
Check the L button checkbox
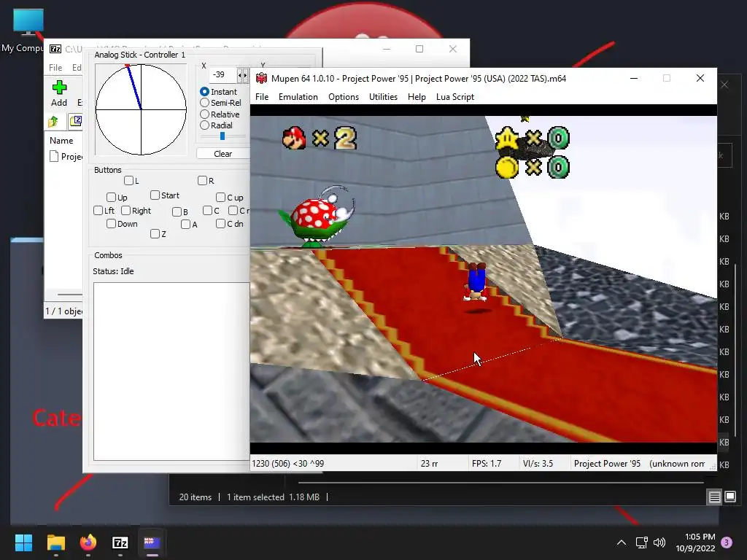click(128, 181)
